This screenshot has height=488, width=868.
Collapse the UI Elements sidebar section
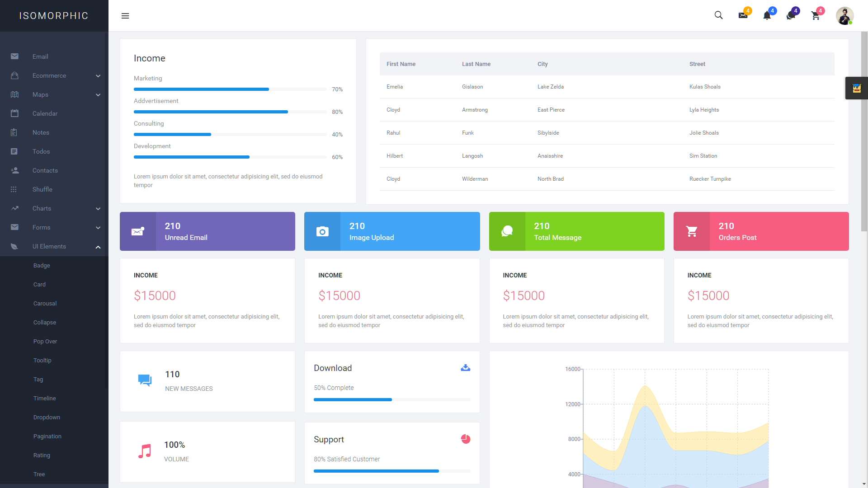[97, 246]
